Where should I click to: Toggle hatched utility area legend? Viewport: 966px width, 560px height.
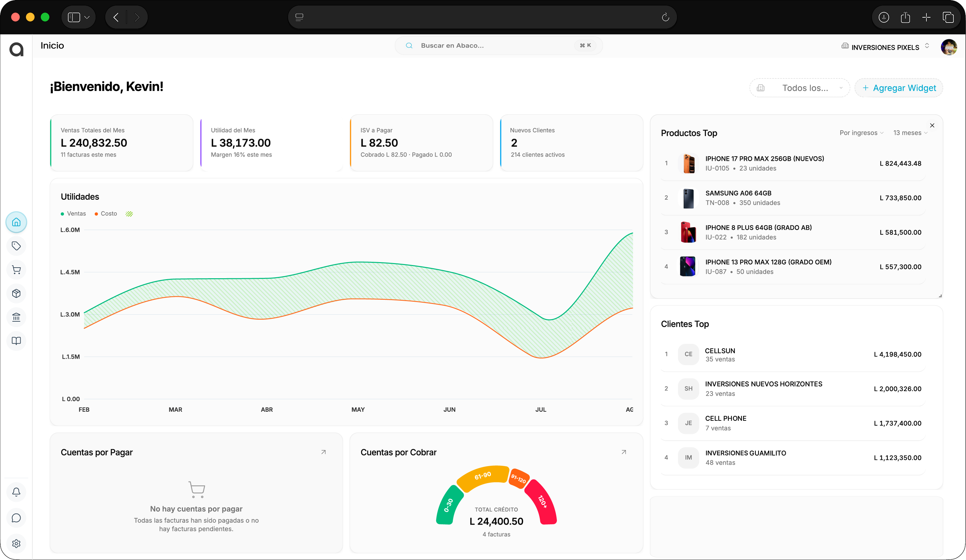tap(129, 214)
